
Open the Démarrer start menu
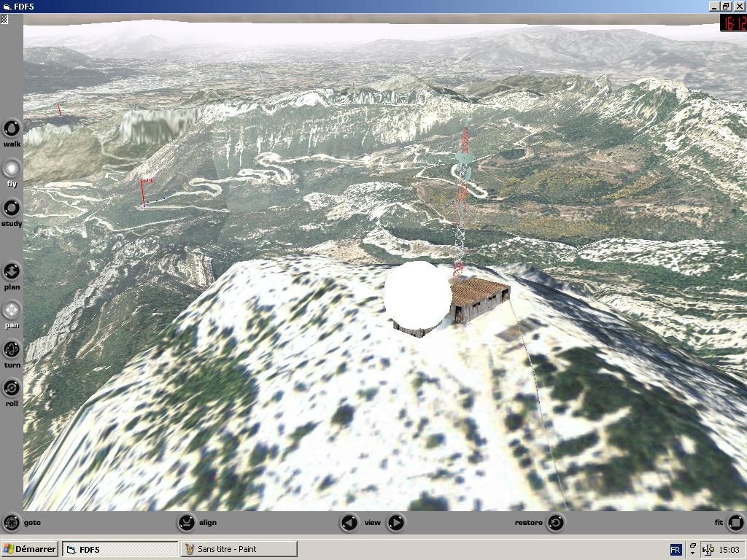point(30,549)
